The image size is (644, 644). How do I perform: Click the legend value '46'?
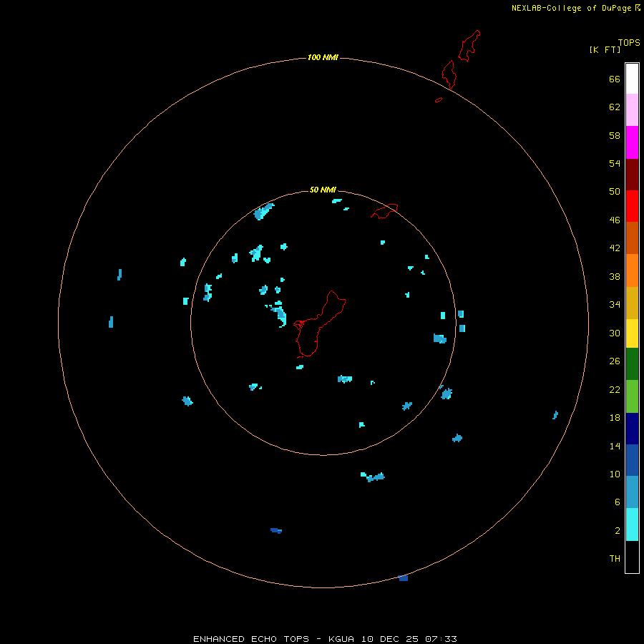pyautogui.click(x=615, y=220)
